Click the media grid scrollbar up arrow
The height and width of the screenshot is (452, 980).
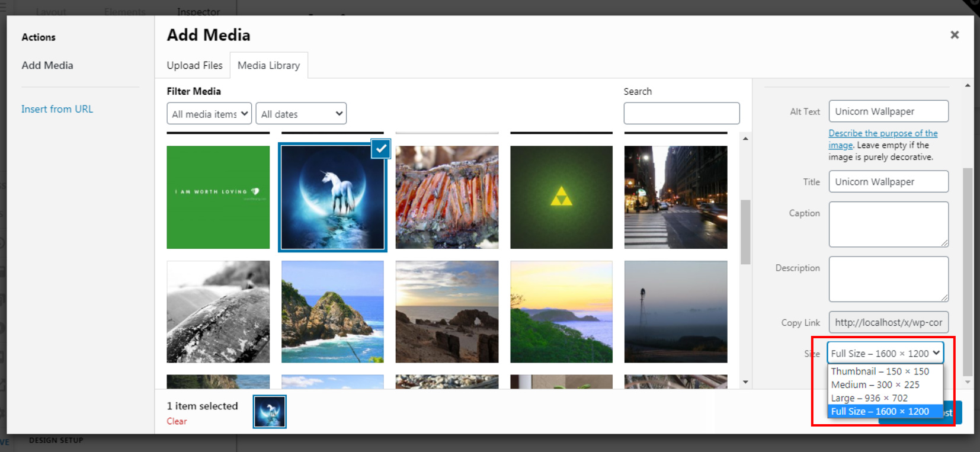pos(745,139)
